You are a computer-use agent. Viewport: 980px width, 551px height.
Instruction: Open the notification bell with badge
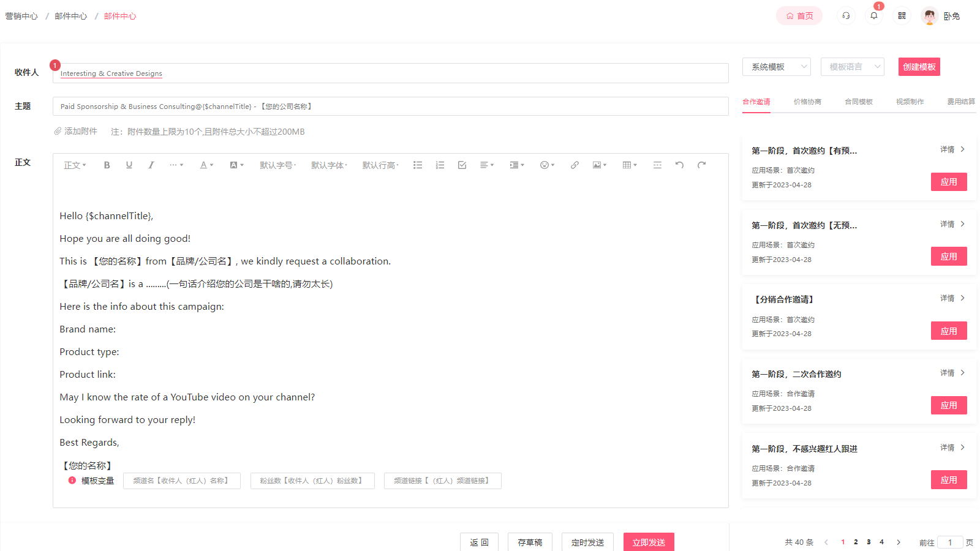click(x=873, y=15)
